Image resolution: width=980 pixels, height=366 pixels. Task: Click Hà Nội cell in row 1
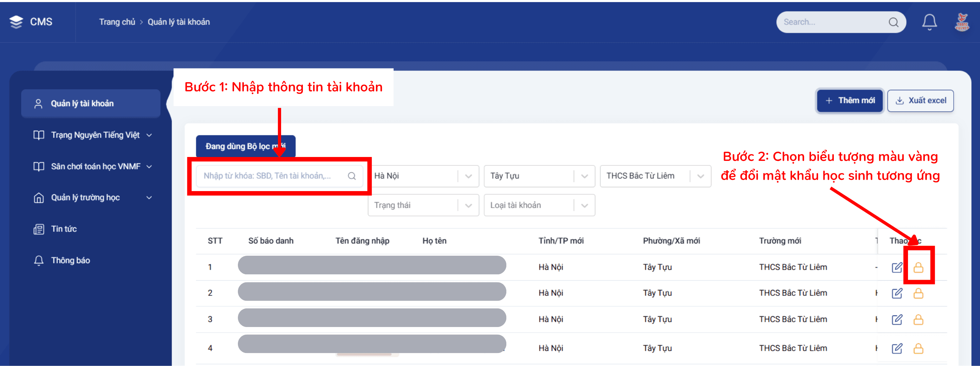[551, 267]
